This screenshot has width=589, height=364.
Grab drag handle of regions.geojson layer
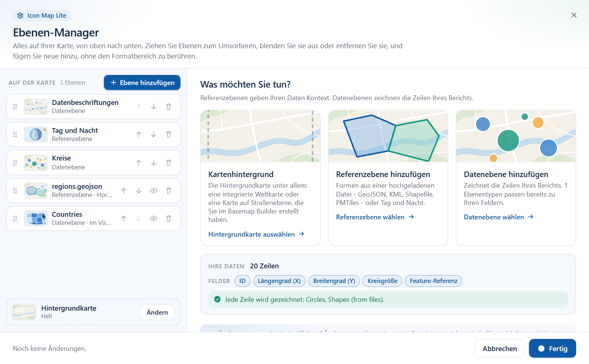pyautogui.click(x=15, y=191)
